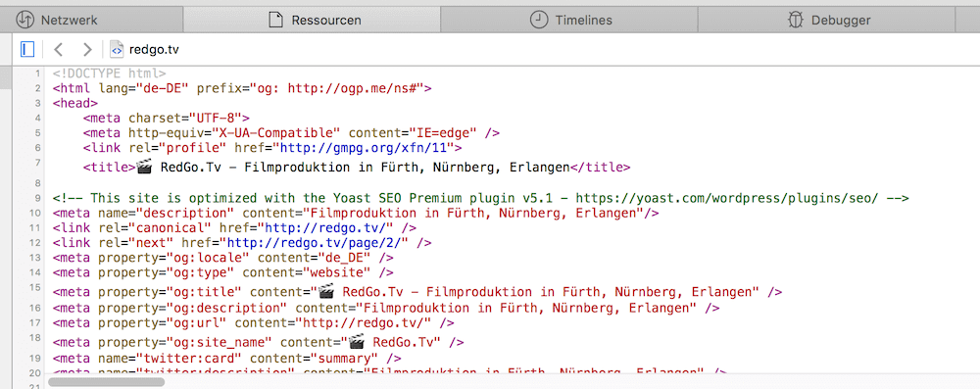Select the redgo.tv path label

click(x=154, y=50)
